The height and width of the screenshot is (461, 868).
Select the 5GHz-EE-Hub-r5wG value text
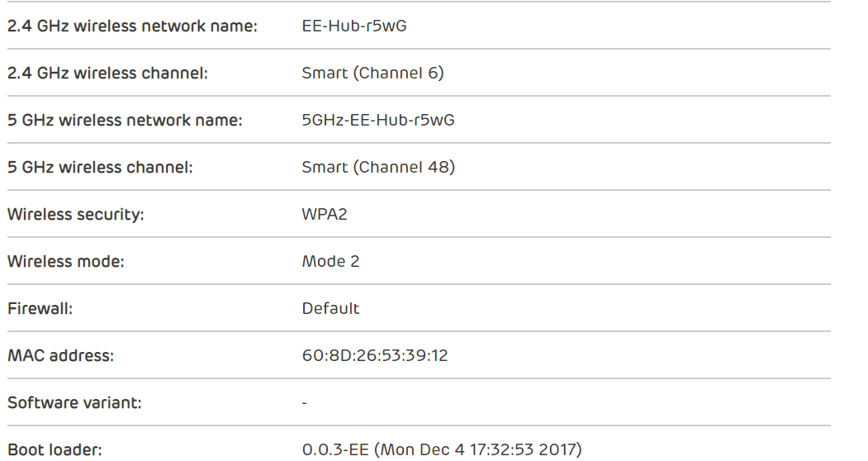(x=378, y=121)
